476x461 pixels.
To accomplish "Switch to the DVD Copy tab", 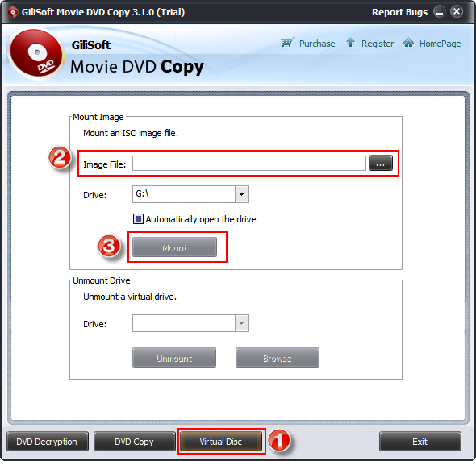I will coord(135,442).
